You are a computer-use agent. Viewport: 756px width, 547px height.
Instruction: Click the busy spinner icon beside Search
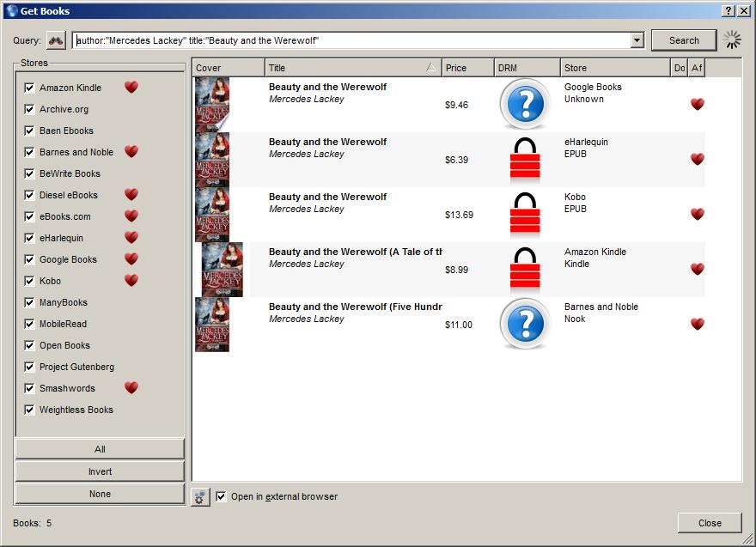coord(732,40)
